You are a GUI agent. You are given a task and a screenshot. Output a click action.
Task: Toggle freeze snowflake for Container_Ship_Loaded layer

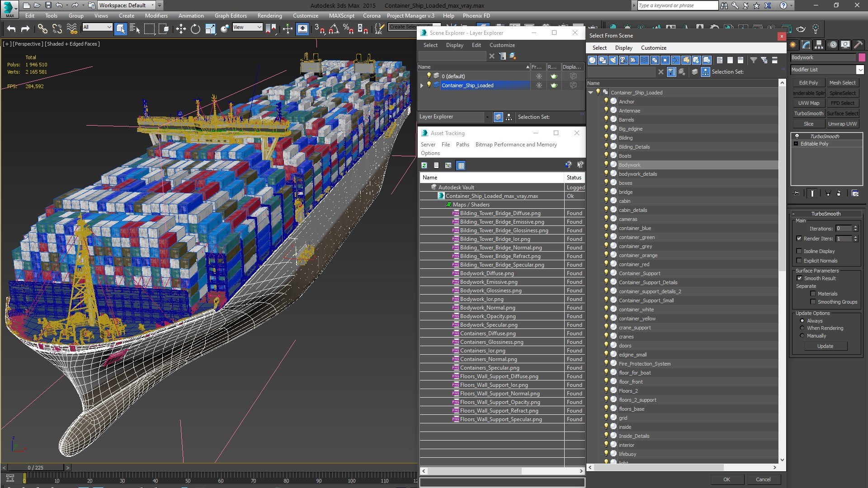pos(539,85)
